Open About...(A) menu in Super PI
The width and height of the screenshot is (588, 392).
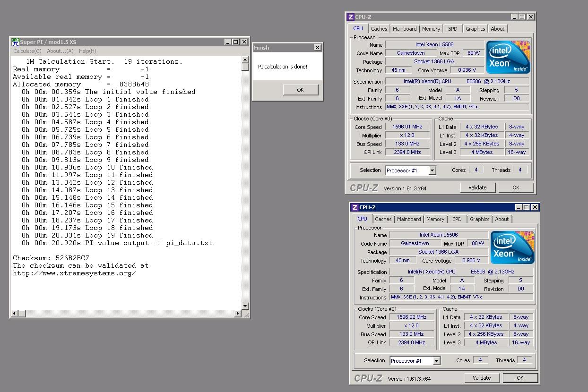[60, 51]
